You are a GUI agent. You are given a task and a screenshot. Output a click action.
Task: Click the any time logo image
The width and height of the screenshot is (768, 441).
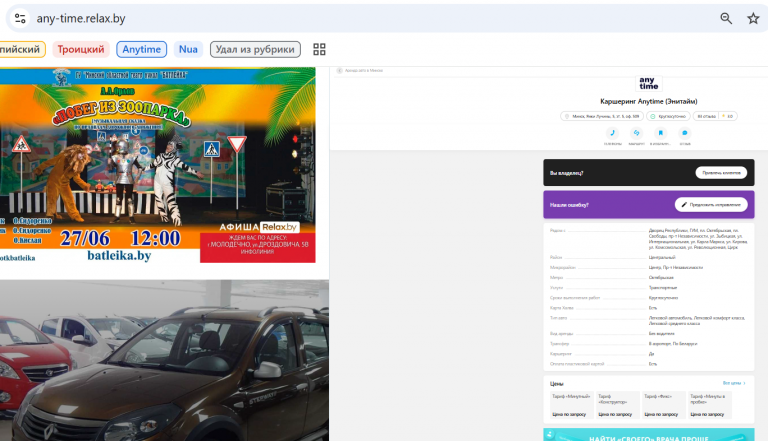648,83
